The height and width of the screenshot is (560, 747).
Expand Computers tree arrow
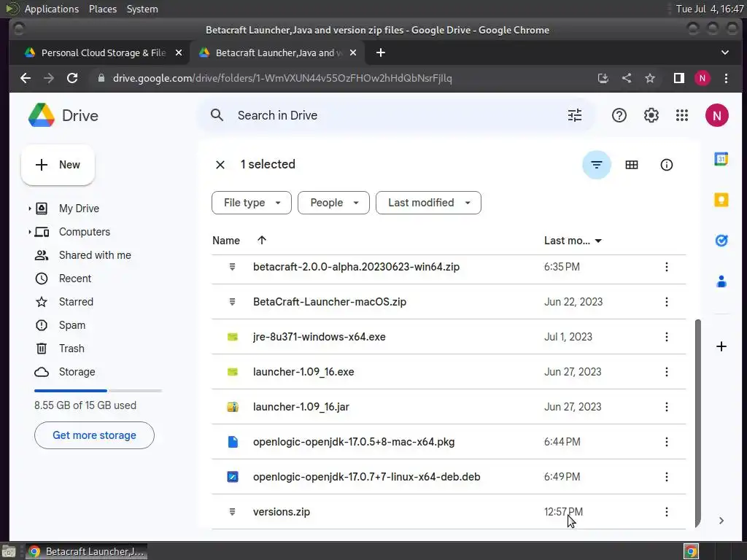click(x=29, y=232)
